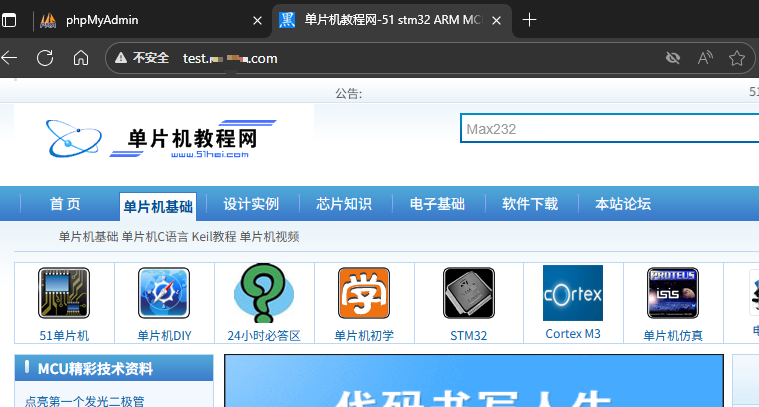
Task: Add page to favorites star icon
Action: (737, 58)
